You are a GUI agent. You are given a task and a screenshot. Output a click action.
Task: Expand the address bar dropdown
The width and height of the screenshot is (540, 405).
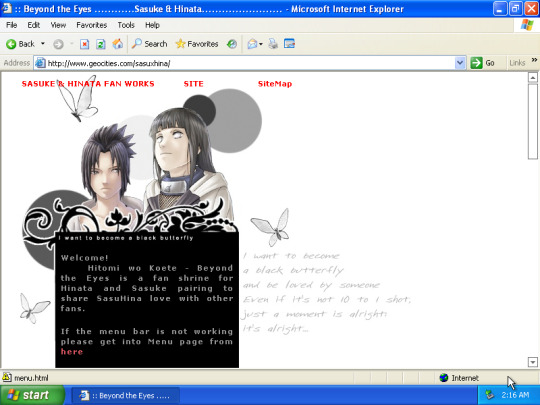point(460,63)
